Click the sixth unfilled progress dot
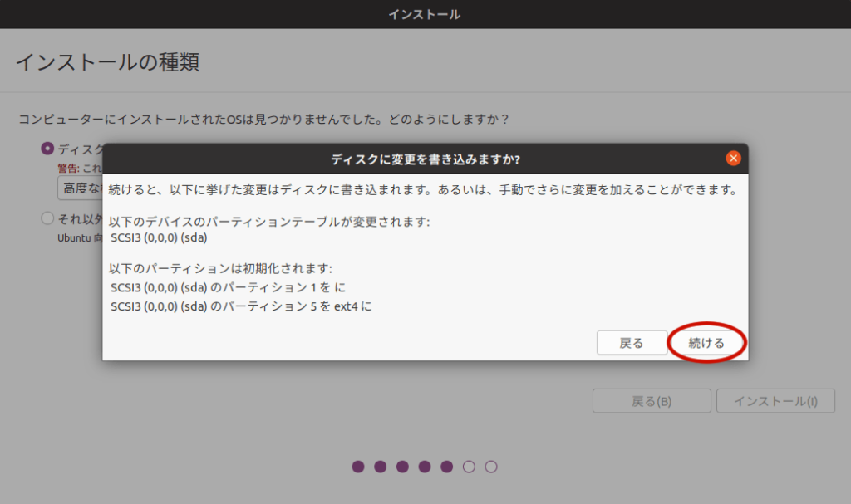Viewport: 851px width, 504px height. coord(470,467)
